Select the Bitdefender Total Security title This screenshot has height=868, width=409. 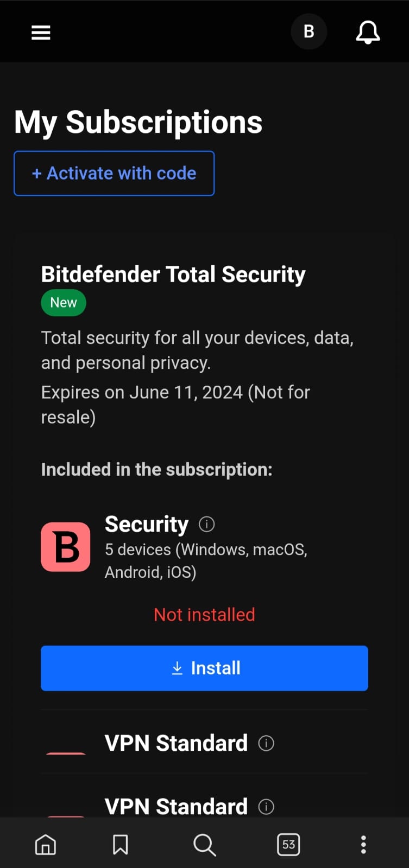coord(173,275)
